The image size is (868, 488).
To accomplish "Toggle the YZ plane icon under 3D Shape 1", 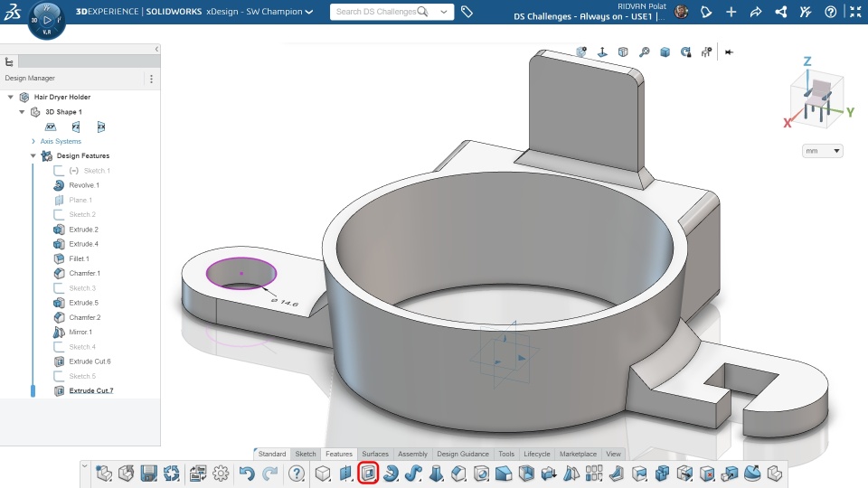I will 76,127.
